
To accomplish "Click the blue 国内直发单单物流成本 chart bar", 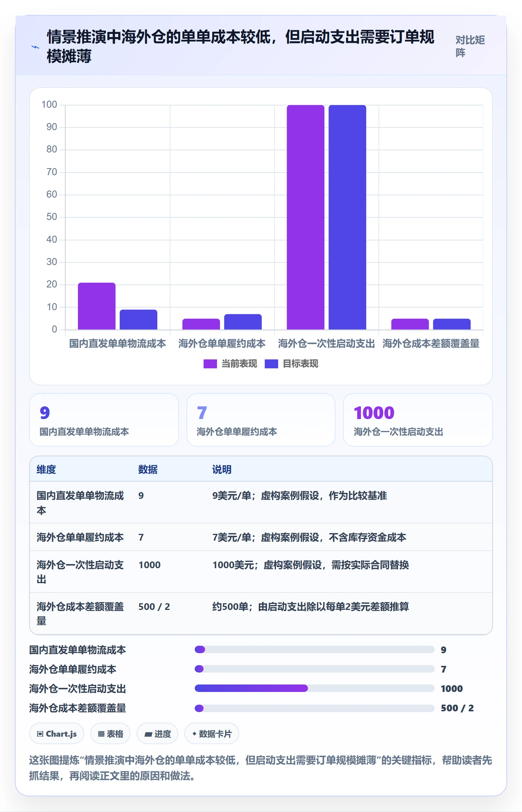I will coord(138,320).
